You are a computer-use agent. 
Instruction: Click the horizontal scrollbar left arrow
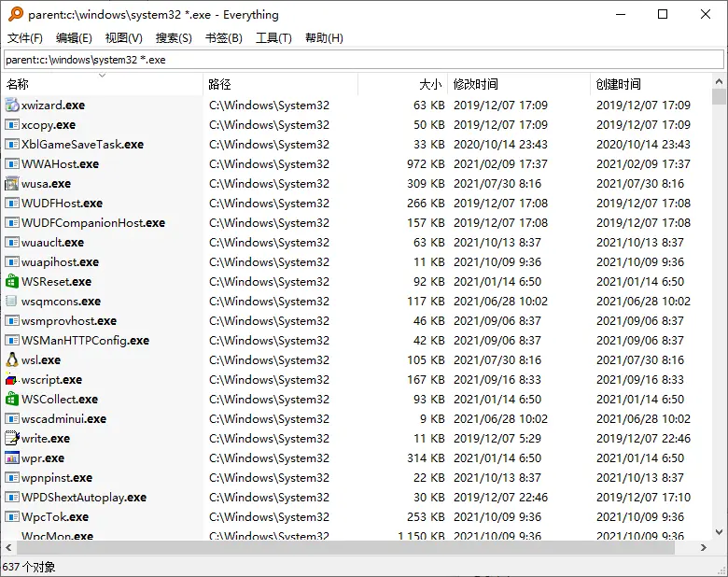tap(8, 548)
